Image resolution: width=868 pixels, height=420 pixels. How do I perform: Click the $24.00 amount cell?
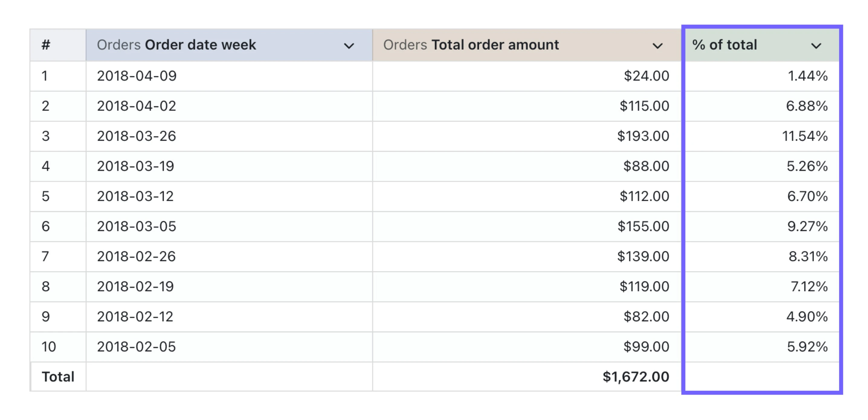[x=646, y=76]
